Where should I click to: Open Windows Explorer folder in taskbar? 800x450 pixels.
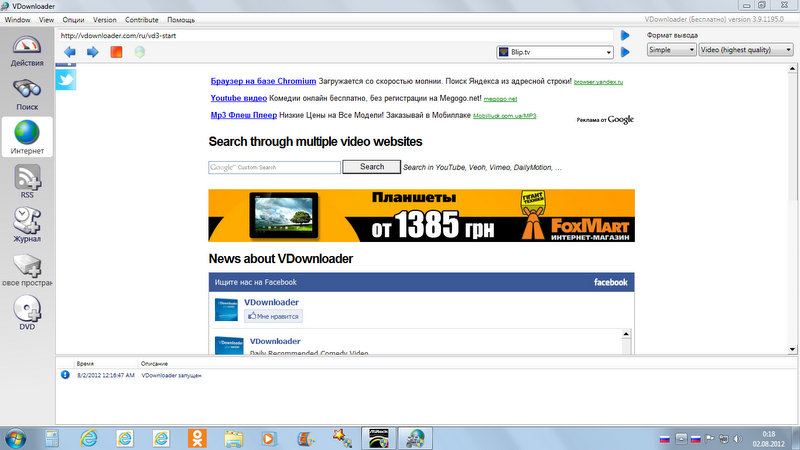[x=233, y=438]
